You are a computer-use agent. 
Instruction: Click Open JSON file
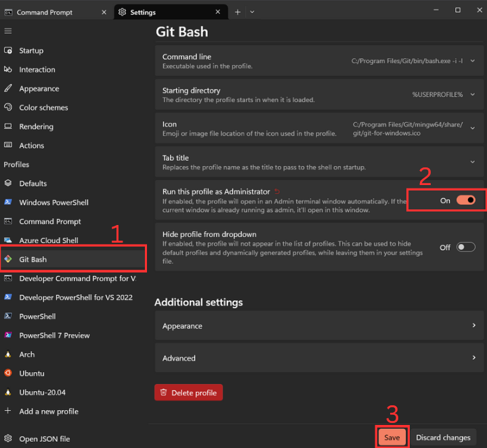73,439
